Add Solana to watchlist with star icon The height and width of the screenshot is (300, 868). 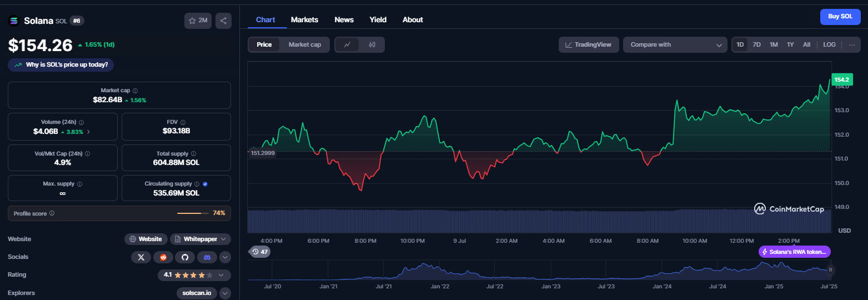coord(198,21)
